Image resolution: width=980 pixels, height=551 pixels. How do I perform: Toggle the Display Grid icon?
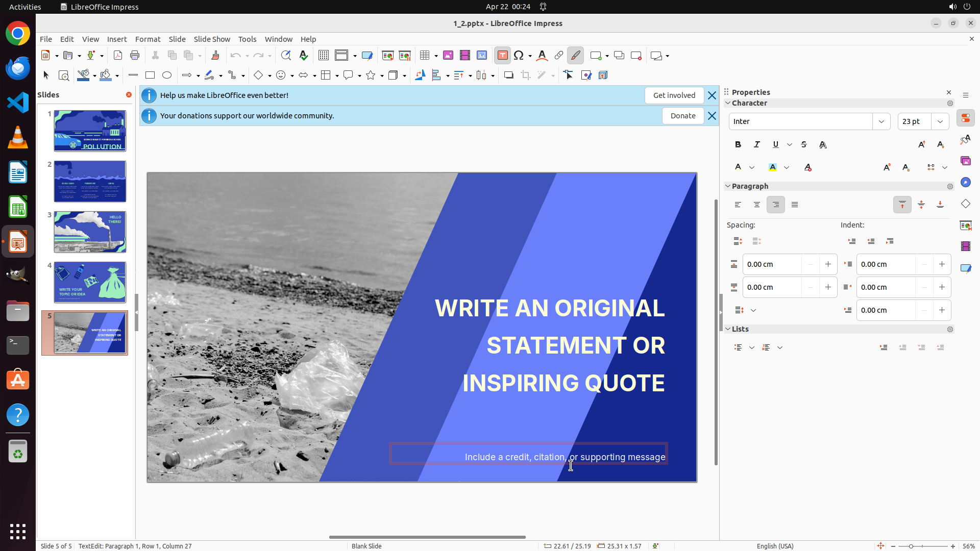tap(324, 56)
